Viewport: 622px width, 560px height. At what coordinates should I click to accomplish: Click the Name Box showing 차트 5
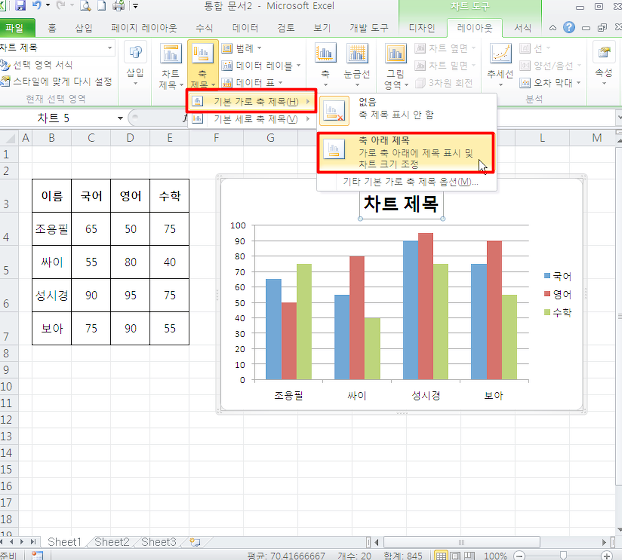coord(58,118)
